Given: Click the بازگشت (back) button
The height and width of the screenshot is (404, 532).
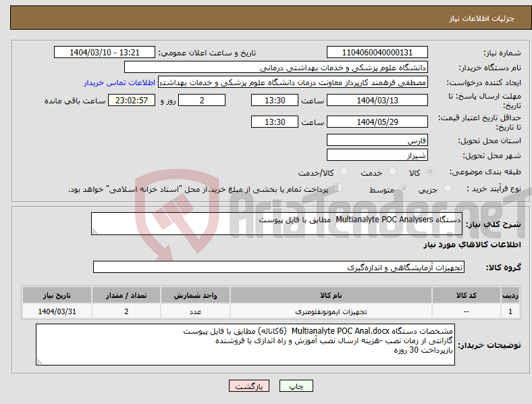Looking at the screenshot, I should 249,386.
